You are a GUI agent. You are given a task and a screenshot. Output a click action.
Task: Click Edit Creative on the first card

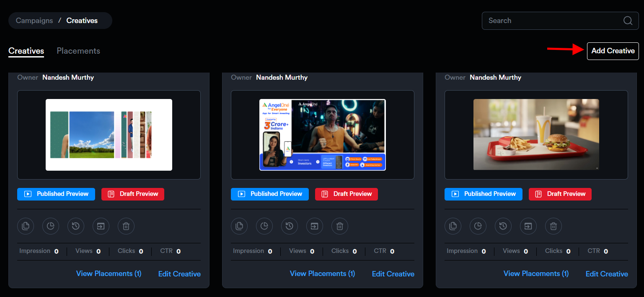pyautogui.click(x=179, y=274)
